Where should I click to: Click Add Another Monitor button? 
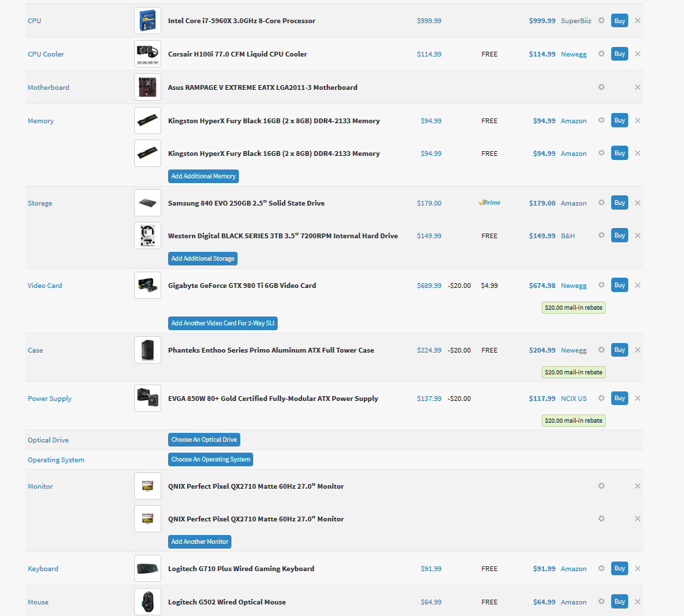tap(200, 541)
